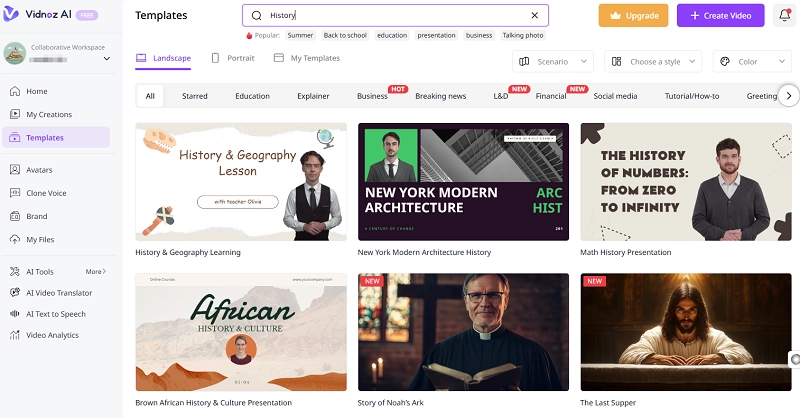Open New York Modern Architecture thumbnail

pos(463,182)
